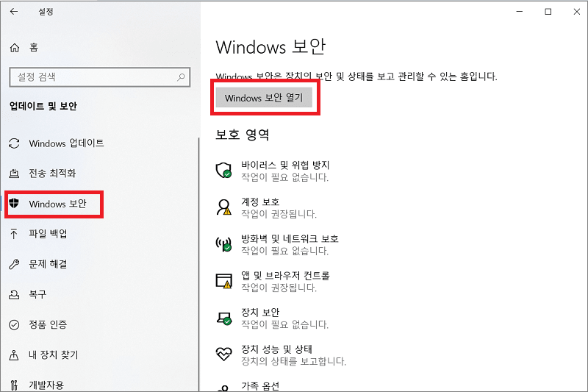Go back with the back arrow

click(x=14, y=12)
